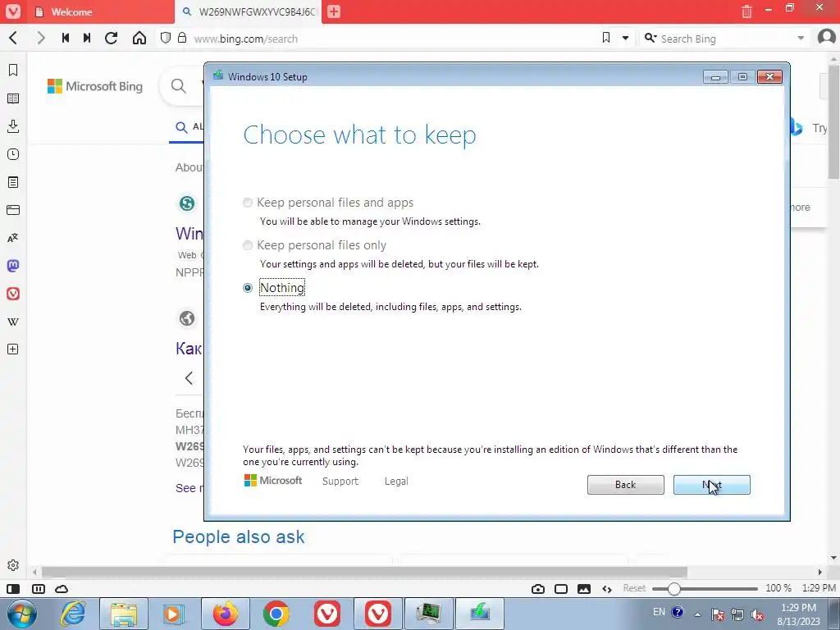Open page actions code icon

point(607,589)
